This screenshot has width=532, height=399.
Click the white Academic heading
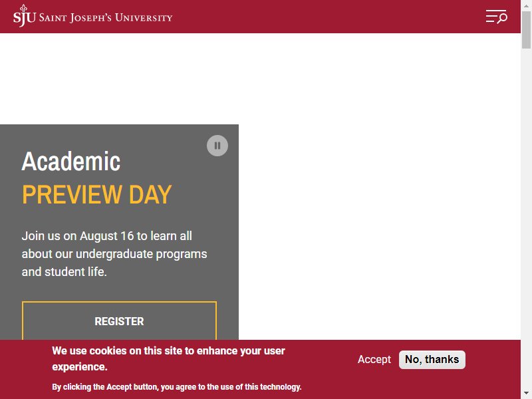click(71, 161)
